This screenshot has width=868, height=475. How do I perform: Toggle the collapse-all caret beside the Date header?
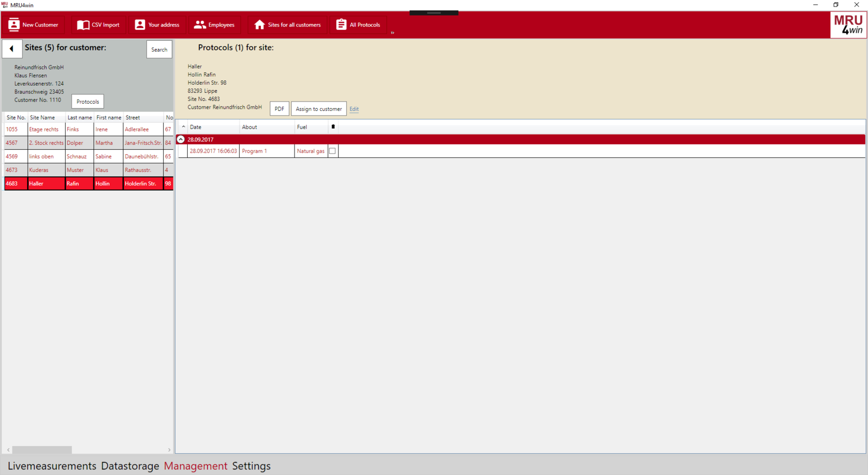pyautogui.click(x=183, y=127)
